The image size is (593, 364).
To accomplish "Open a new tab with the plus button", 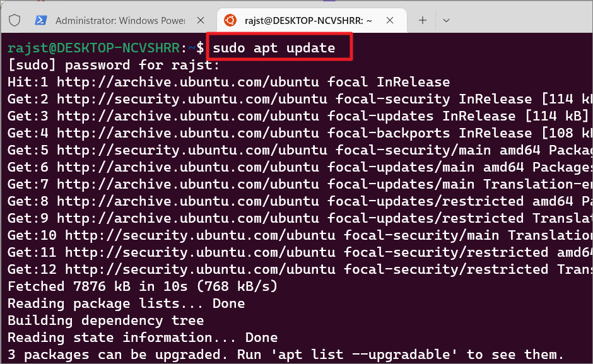I will 423,20.
